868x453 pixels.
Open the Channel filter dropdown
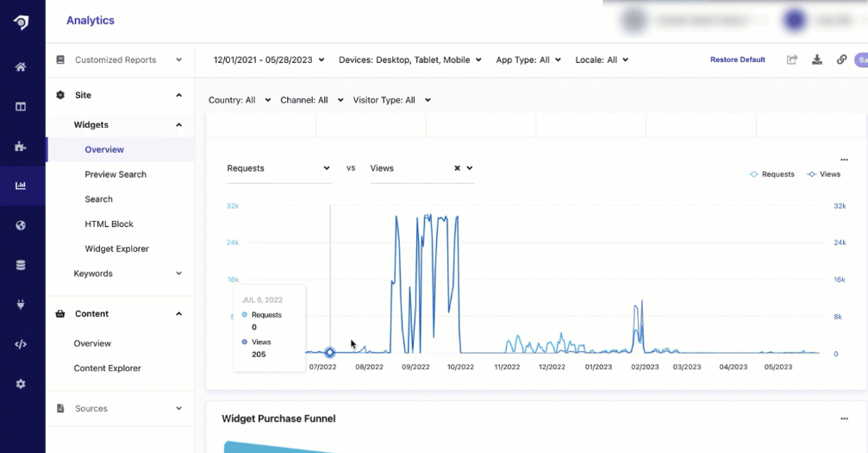tap(312, 100)
